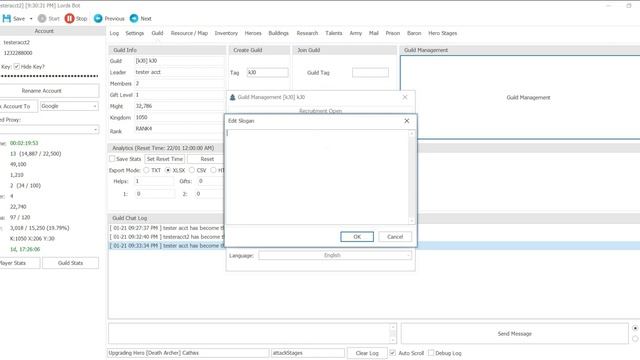
Task: Click the Save disk icon
Action: pyautogui.click(x=7, y=18)
